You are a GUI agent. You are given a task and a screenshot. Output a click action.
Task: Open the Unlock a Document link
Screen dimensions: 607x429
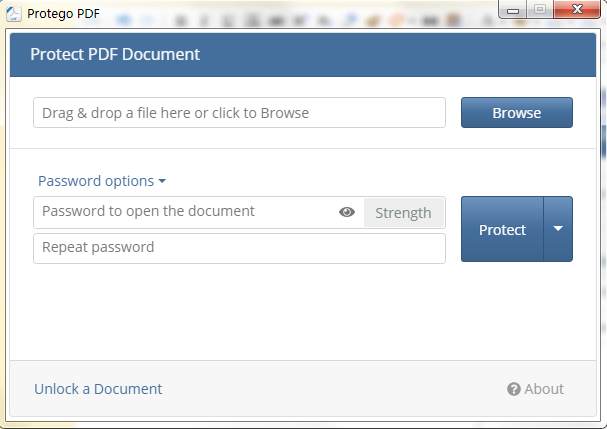click(98, 389)
